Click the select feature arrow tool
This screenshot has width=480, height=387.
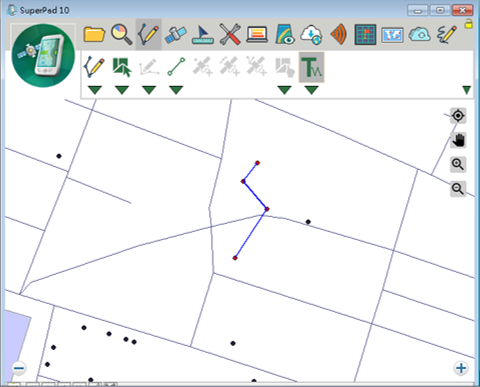122,67
